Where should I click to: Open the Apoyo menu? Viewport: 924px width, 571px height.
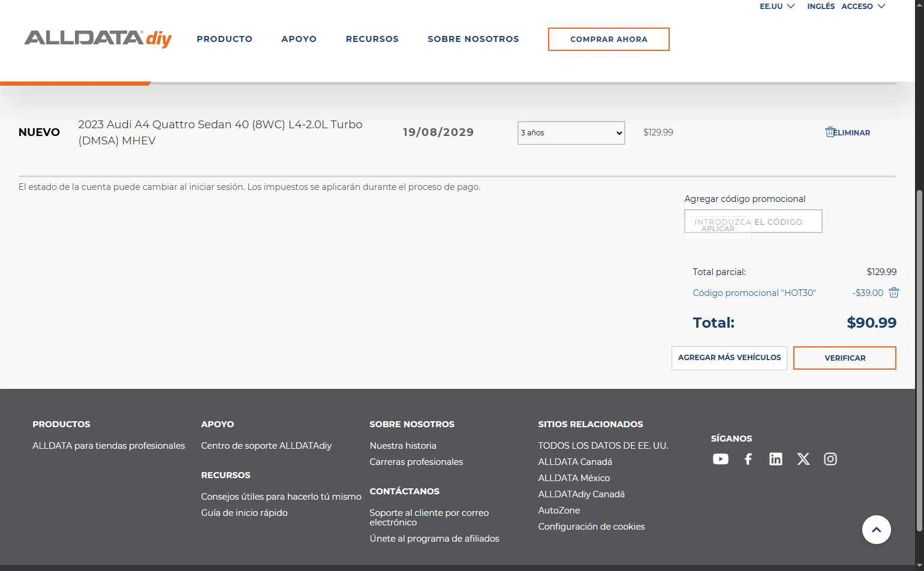pos(299,39)
